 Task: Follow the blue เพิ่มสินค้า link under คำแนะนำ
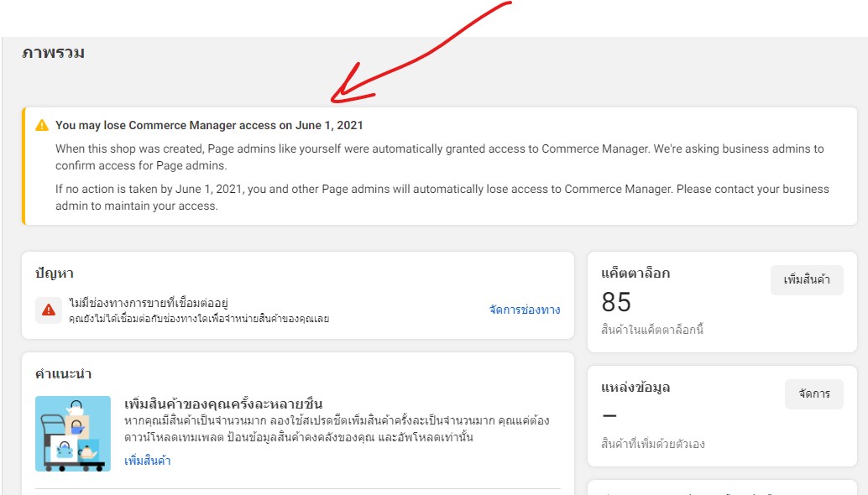[147, 461]
